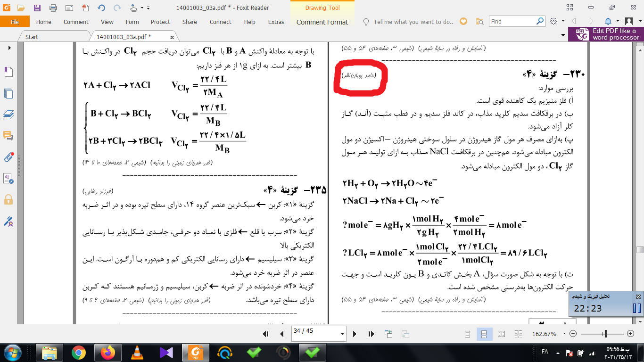The width and height of the screenshot is (644, 362).
Task: Click the zoom in plus button
Action: (x=631, y=334)
